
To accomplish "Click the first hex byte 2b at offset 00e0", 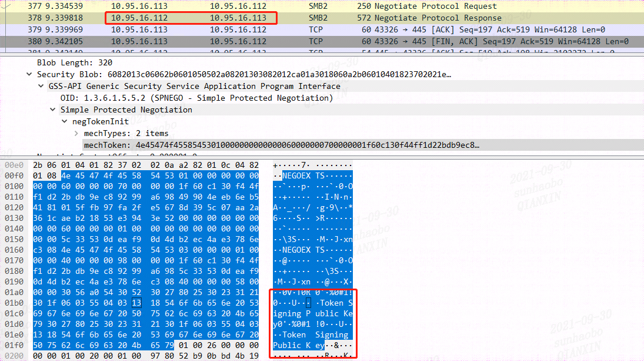I will 38,165.
